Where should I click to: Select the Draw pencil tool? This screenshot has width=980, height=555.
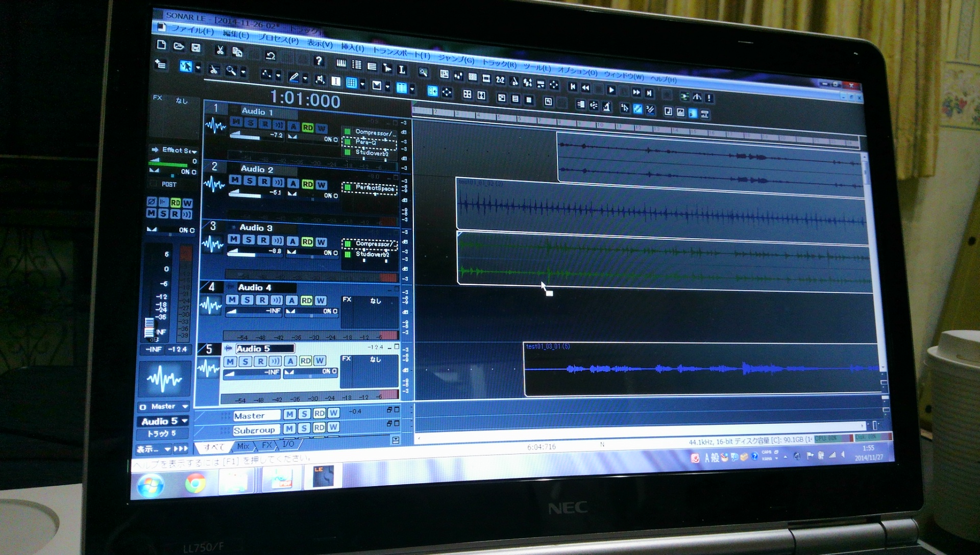[293, 78]
